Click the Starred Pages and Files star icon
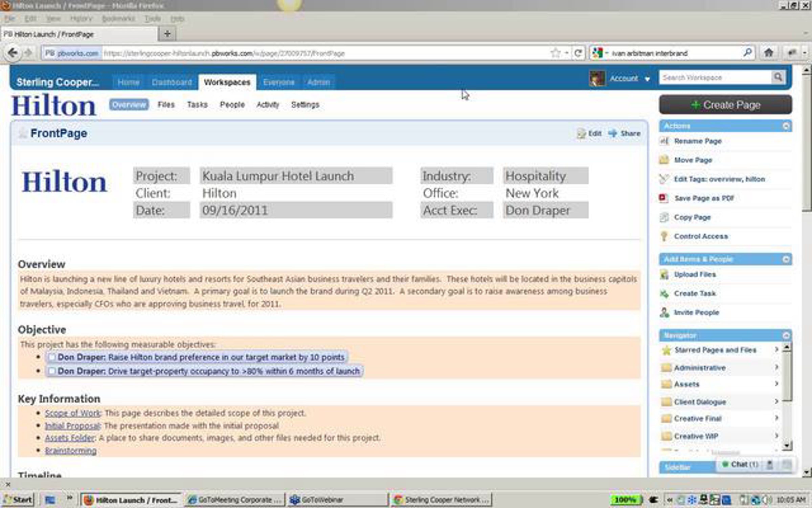The height and width of the screenshot is (508, 812). 666,350
